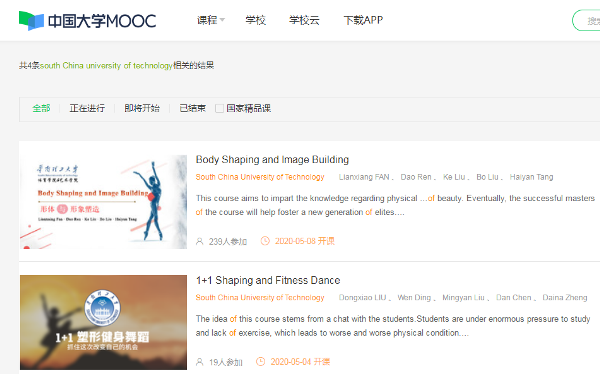
Task: Click instructor Bo Liu
Action: coord(488,177)
